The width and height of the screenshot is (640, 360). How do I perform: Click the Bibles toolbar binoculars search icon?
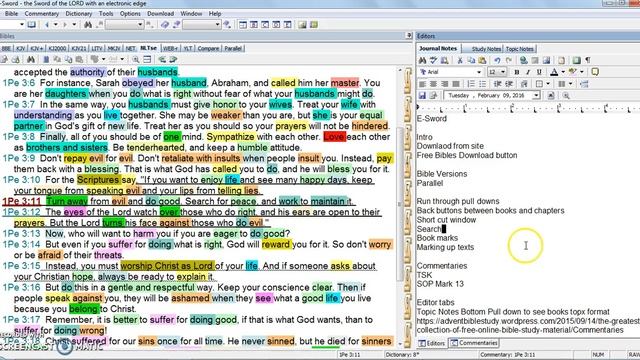tap(31, 60)
